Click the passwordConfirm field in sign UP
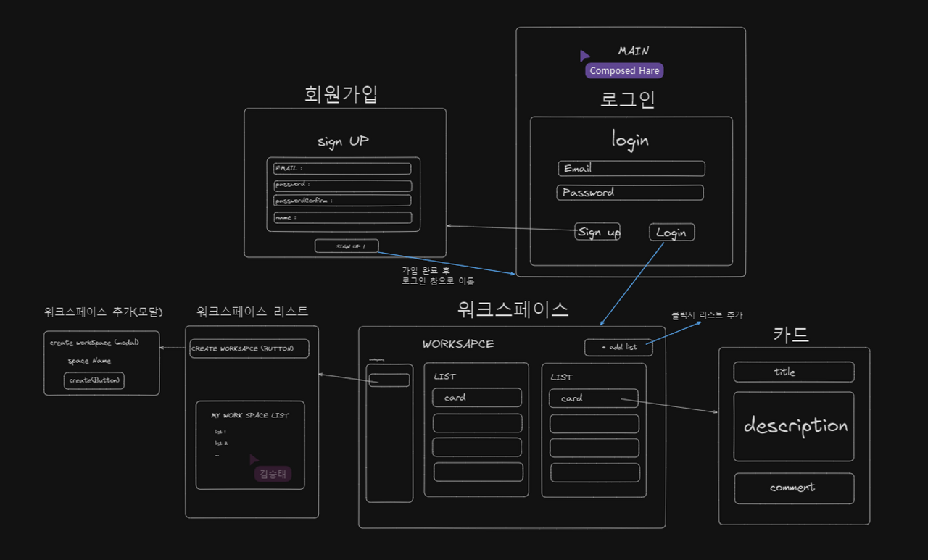The width and height of the screenshot is (928, 560). (x=341, y=201)
